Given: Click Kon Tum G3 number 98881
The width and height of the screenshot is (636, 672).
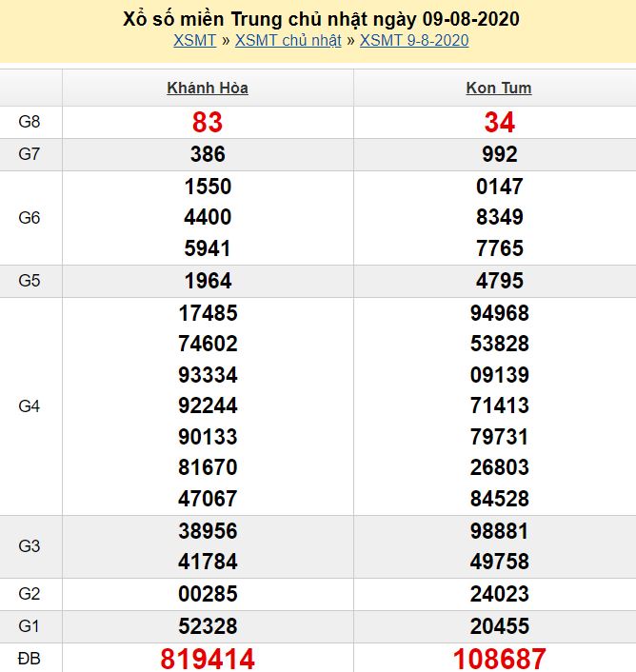Looking at the screenshot, I should pos(499,530).
